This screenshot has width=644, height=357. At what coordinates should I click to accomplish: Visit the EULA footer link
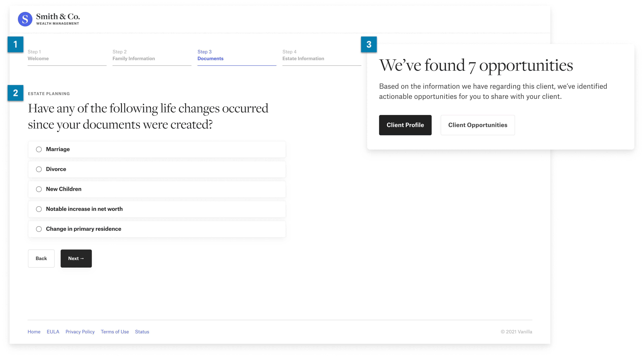pos(53,332)
